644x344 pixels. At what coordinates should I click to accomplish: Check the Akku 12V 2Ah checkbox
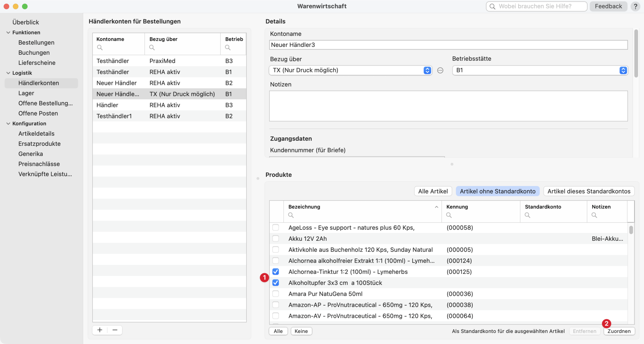pos(275,239)
